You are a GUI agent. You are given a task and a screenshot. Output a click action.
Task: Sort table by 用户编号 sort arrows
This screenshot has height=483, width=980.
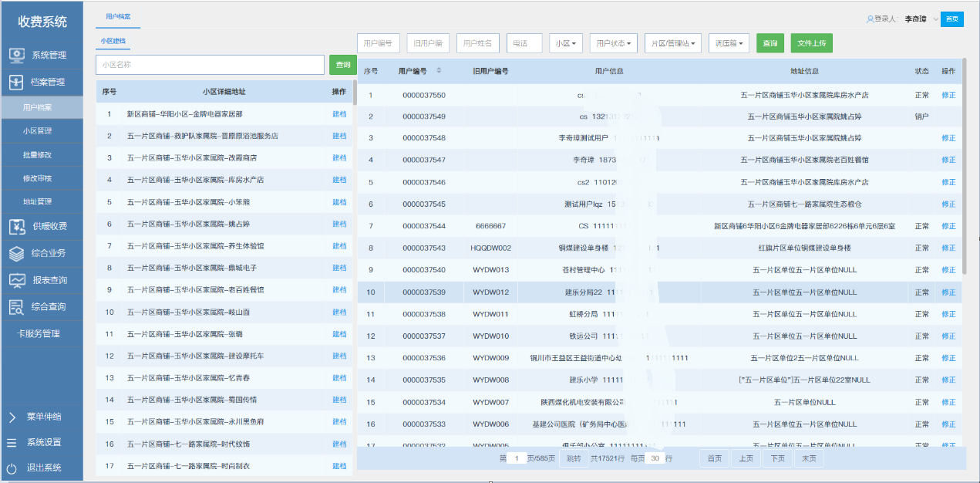click(x=439, y=70)
